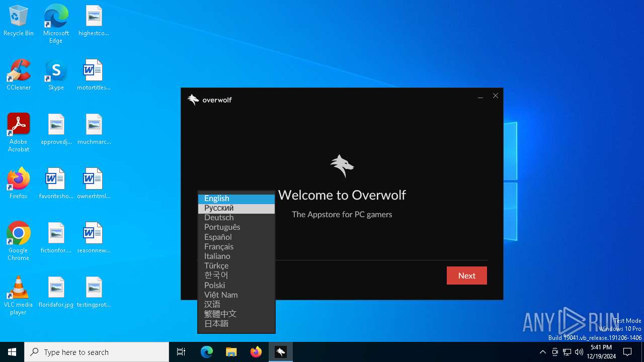This screenshot has height=362, width=644.
Task: Choose 繁體中文 language option
Action: tap(236, 314)
